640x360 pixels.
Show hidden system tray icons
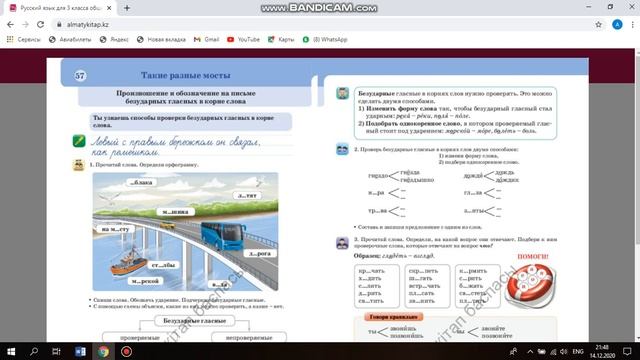[530, 351]
